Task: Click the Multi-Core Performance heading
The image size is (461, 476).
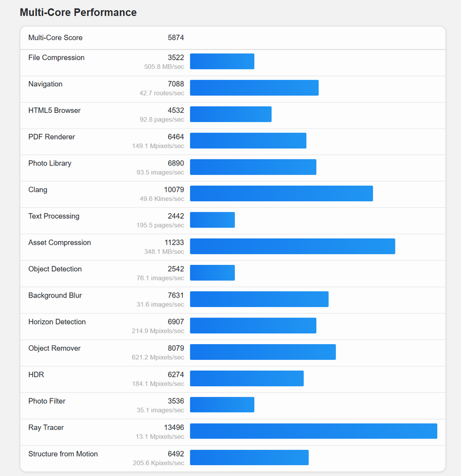Action: click(x=78, y=12)
